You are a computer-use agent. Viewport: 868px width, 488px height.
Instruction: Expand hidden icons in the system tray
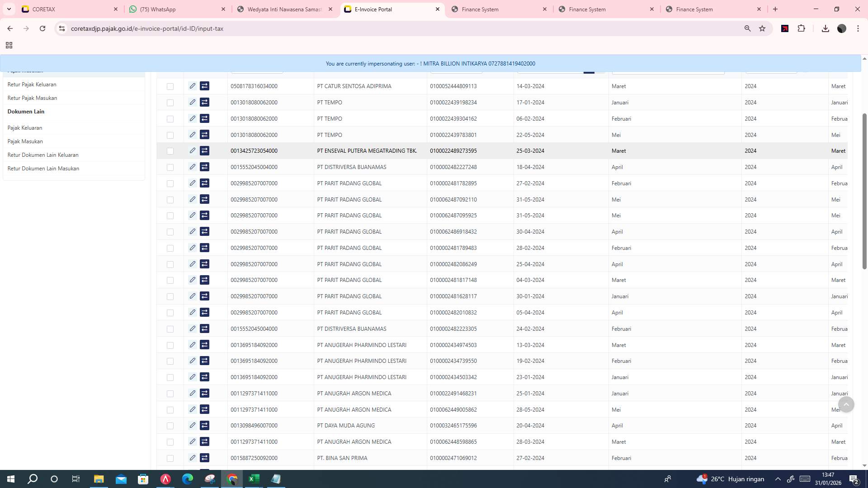pos(778,479)
